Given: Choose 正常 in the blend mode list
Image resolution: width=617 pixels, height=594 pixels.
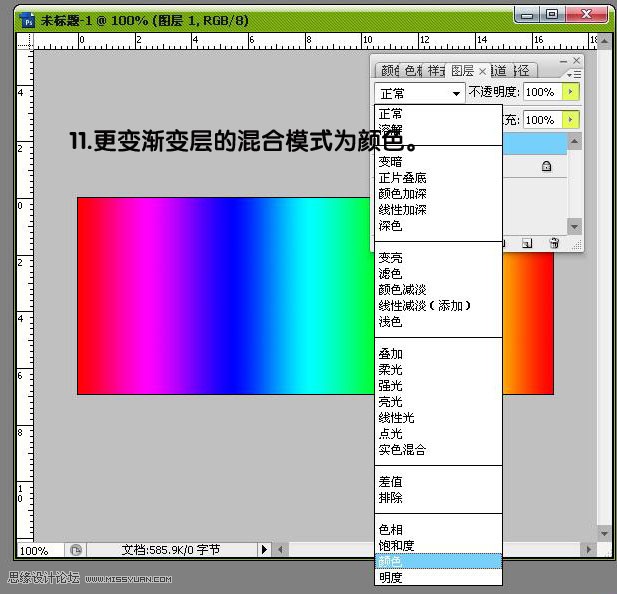Looking at the screenshot, I should [x=438, y=114].
